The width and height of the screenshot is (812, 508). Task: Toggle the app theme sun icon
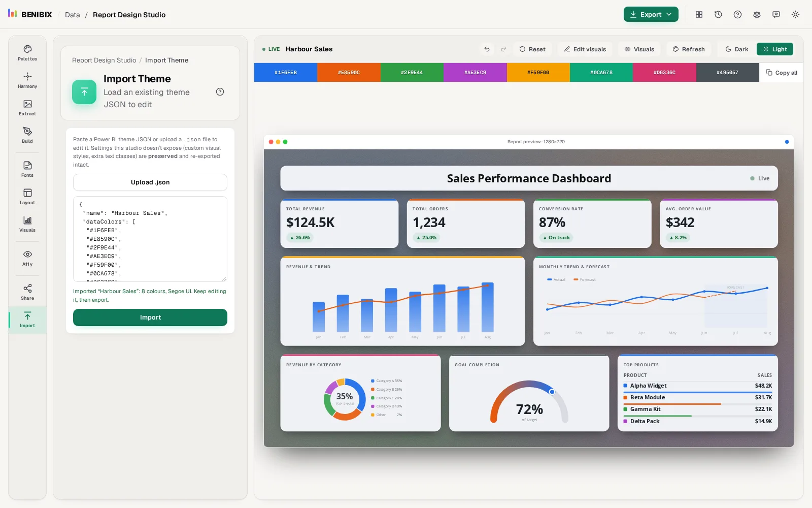[795, 15]
